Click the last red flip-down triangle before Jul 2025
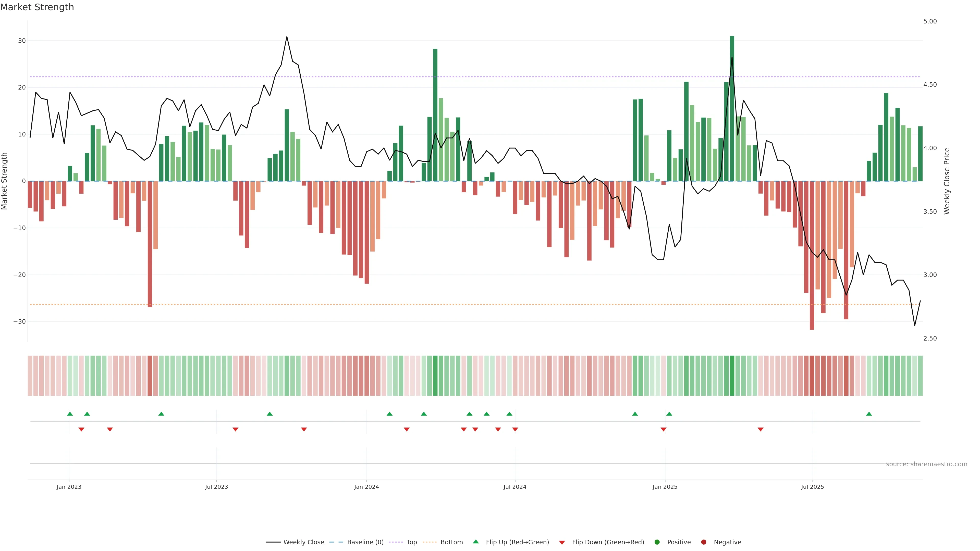980x551 pixels. (761, 429)
